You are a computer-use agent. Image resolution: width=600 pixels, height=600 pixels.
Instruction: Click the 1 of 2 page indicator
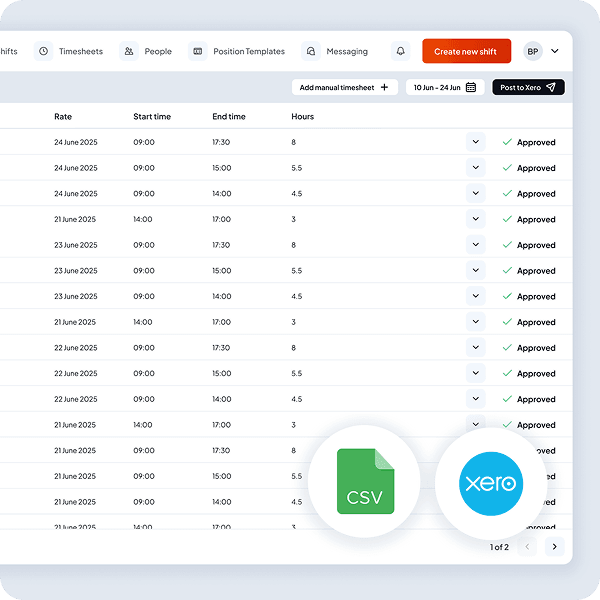[x=499, y=547]
